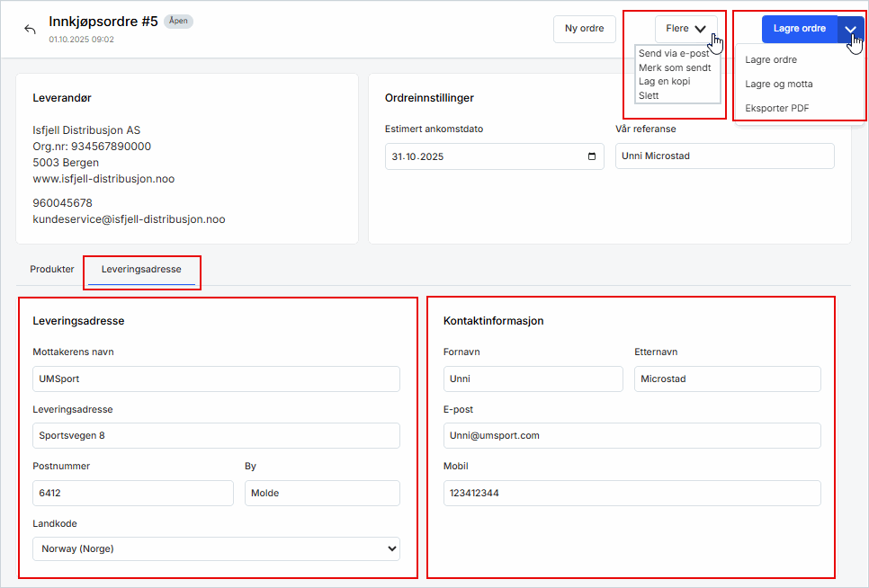
Task: Focus the Mottakerens navn field
Action: pyautogui.click(x=216, y=379)
